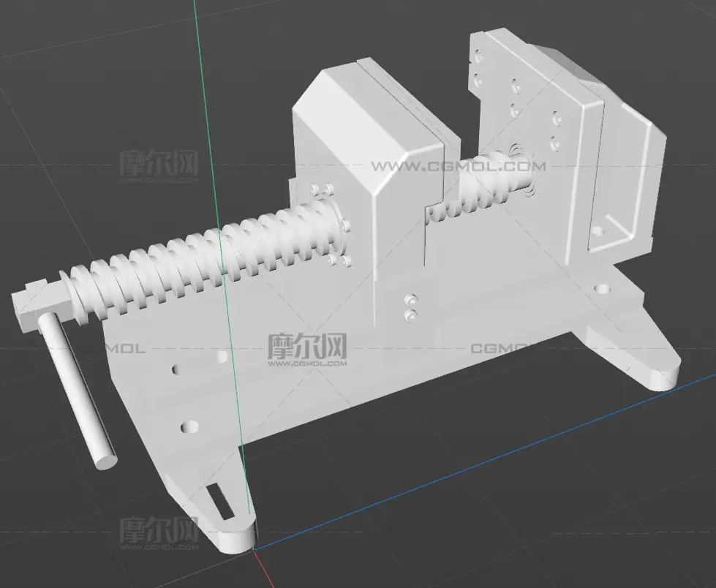Select the two small bolts on jaw side
The image size is (716, 588).
click(412, 307)
